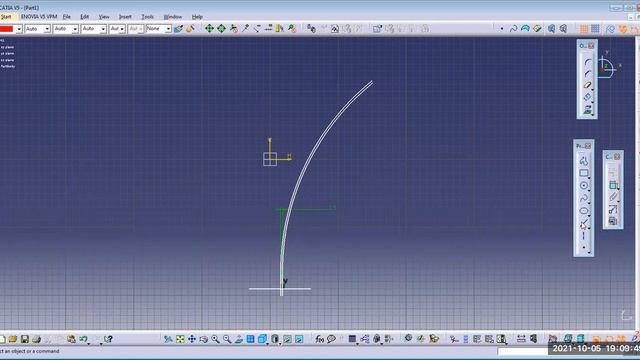Viewport: 640px width, 360px height.
Task: Select the Rotate view tool
Action: (x=203, y=339)
